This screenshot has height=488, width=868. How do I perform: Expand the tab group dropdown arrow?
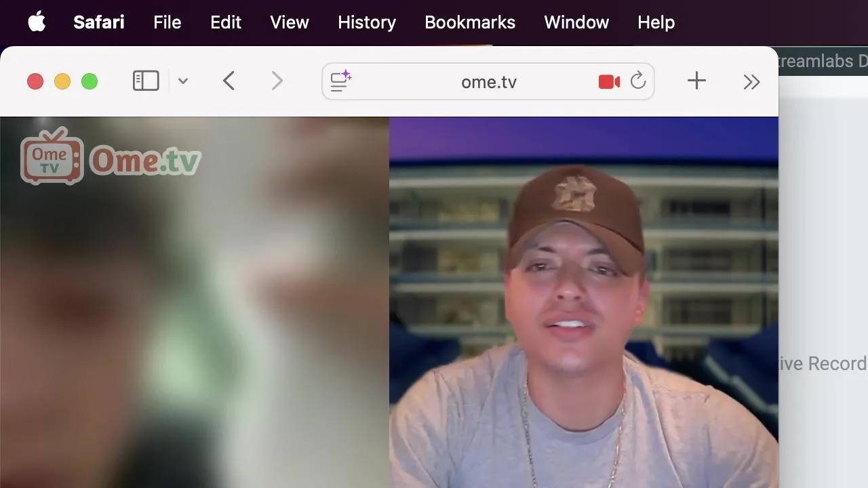tap(183, 81)
